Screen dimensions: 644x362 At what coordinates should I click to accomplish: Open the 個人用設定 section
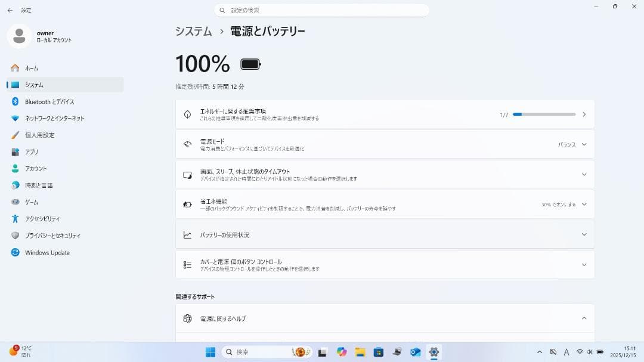pos(43,135)
